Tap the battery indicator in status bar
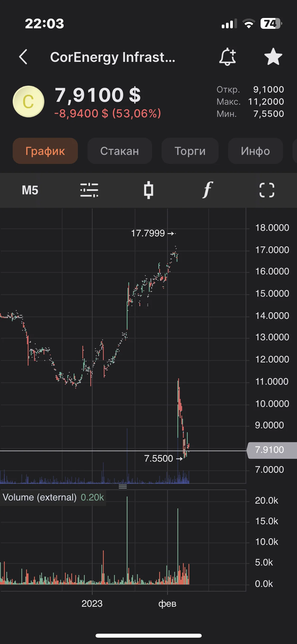 [x=271, y=24]
